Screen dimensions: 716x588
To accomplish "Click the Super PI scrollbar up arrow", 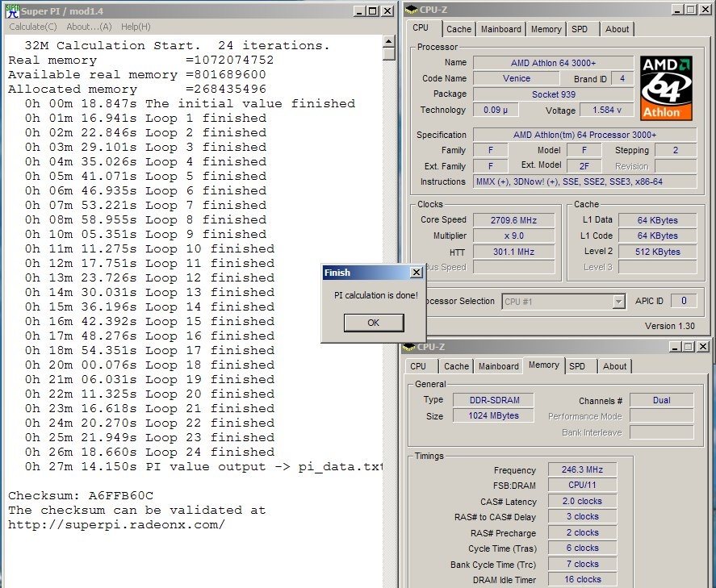I will click(388, 41).
